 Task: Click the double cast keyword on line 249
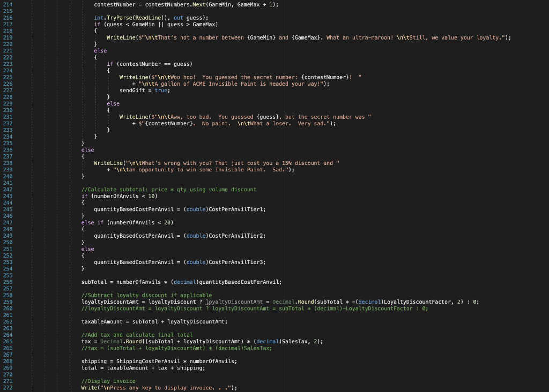click(x=196, y=236)
